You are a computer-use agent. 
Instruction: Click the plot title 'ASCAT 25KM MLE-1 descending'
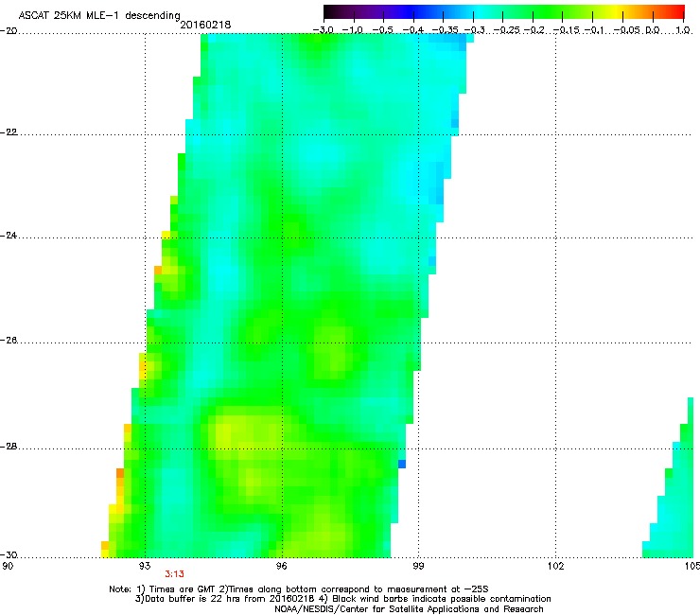tap(99, 15)
